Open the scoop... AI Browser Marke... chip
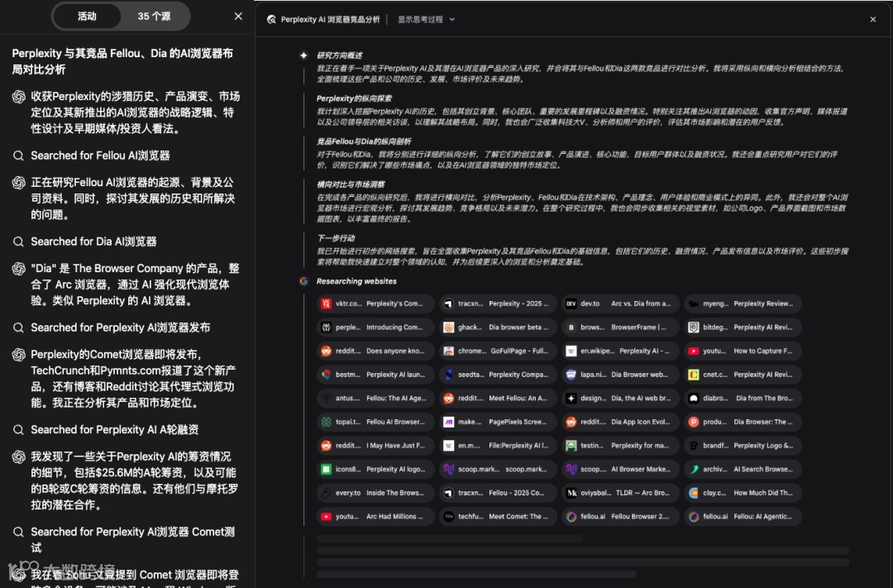893x588 pixels. point(620,469)
